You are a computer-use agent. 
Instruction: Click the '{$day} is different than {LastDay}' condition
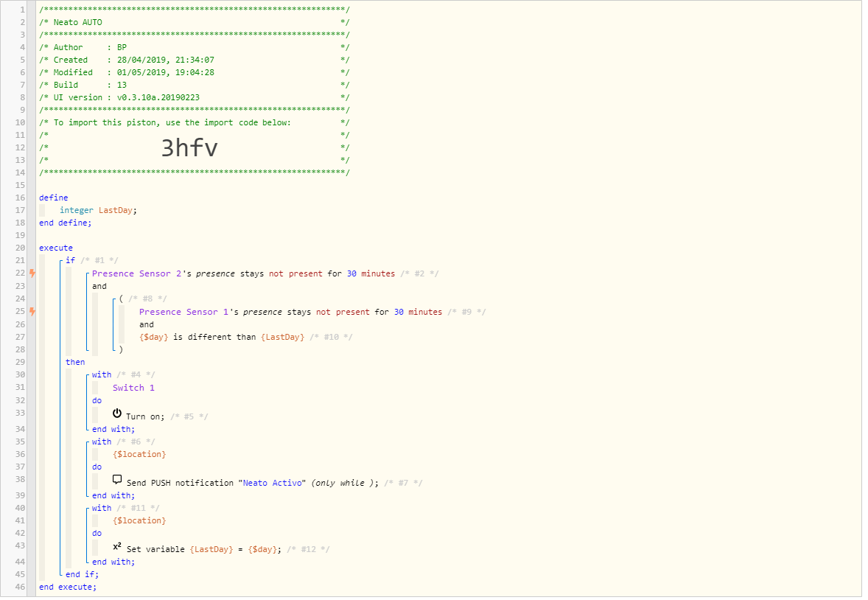(x=222, y=337)
